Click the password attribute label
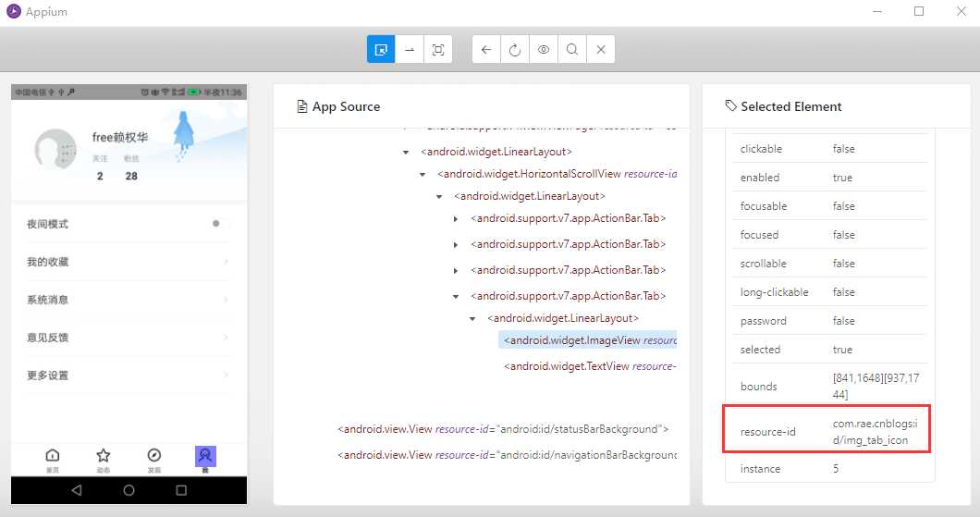This screenshot has width=980, height=517. (x=763, y=321)
